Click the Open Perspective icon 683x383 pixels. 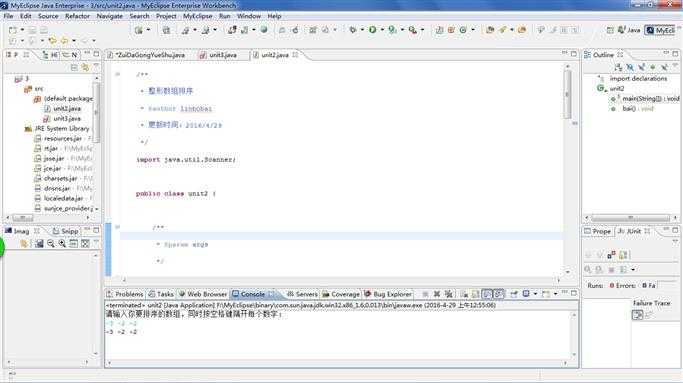point(610,30)
